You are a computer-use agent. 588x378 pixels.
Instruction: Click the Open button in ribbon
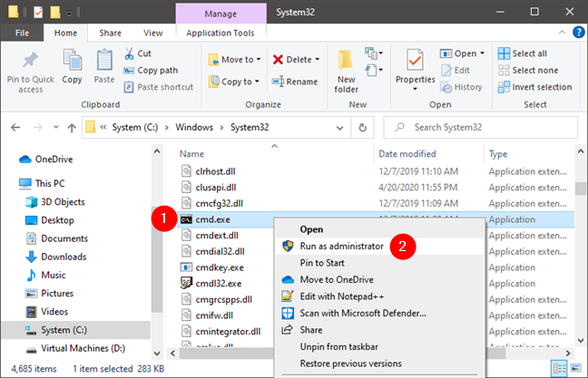point(458,53)
